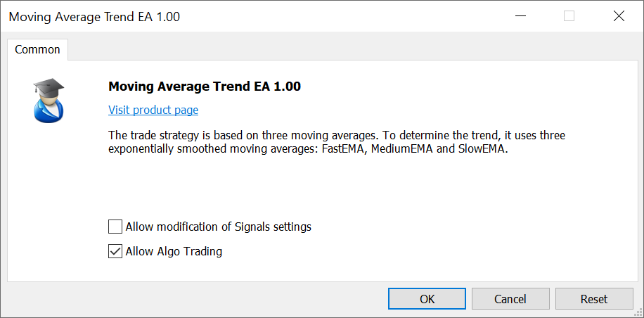
Task: Click the Reset button
Action: tap(593, 299)
